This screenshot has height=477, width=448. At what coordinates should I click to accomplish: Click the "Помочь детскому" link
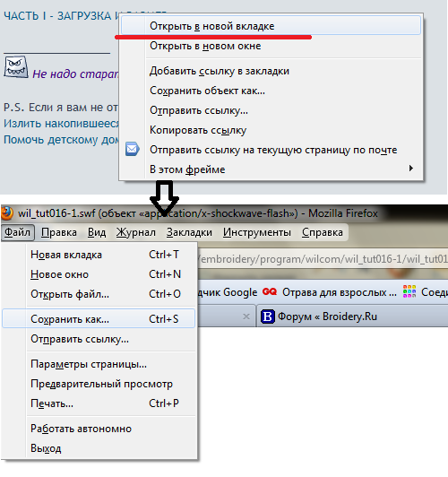[x=61, y=140]
